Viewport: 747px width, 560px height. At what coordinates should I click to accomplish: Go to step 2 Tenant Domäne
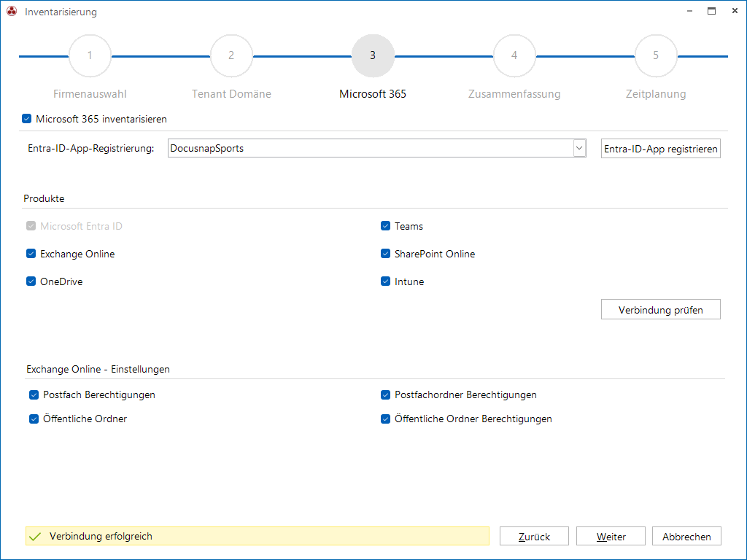coord(231,55)
